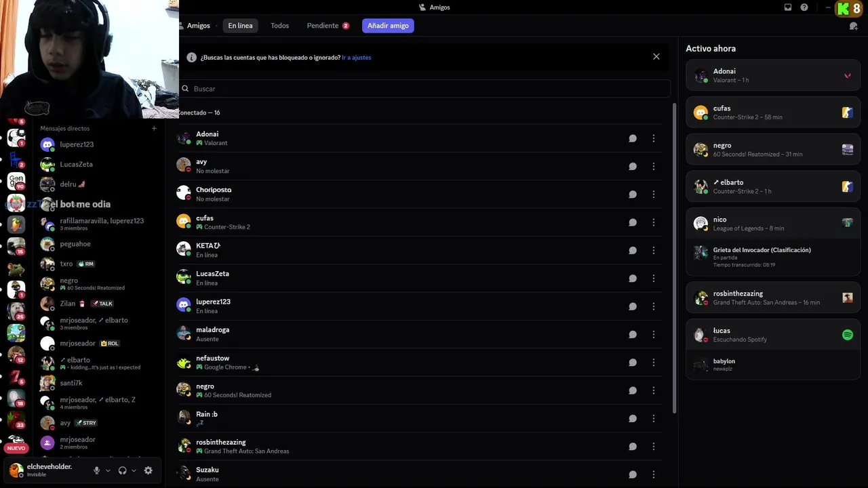Create new direct message plus icon
The width and height of the screenshot is (868, 488).
(x=154, y=128)
